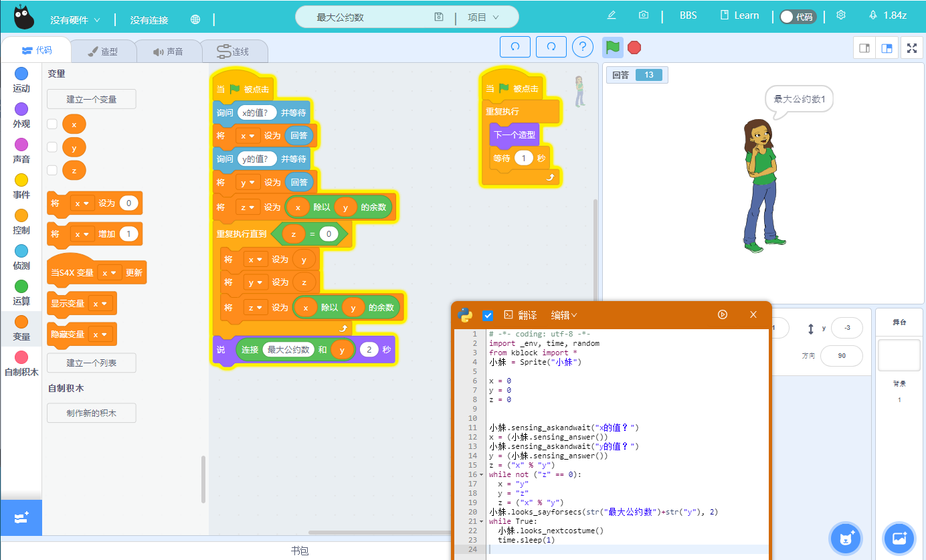Switch to the 声音 sounds tab

[168, 52]
